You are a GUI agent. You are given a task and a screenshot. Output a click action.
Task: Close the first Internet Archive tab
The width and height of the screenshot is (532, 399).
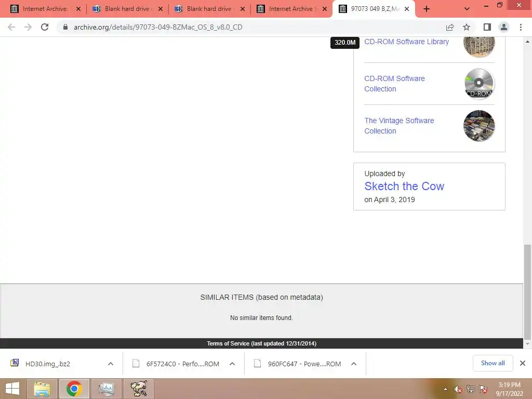click(78, 9)
